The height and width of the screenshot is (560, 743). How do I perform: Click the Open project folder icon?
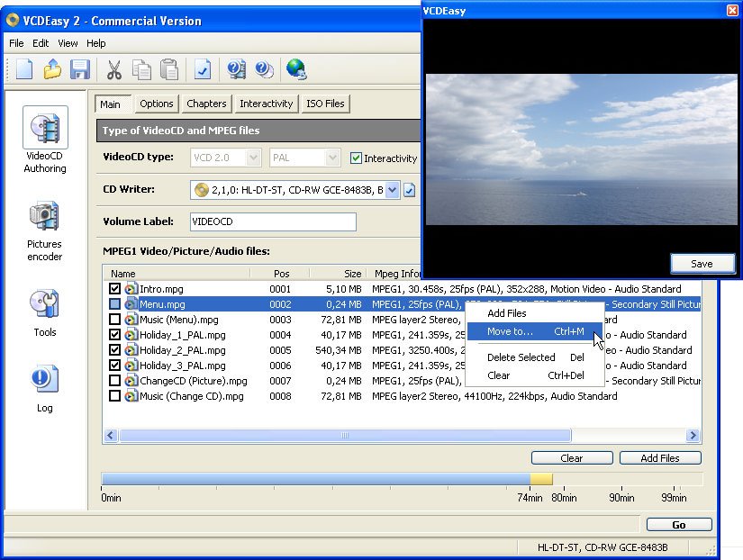coord(52,69)
